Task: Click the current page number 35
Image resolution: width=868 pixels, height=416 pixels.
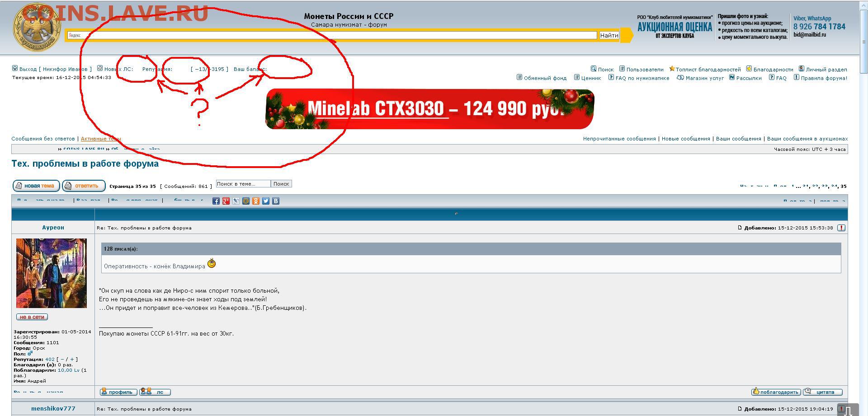Action: coord(843,186)
